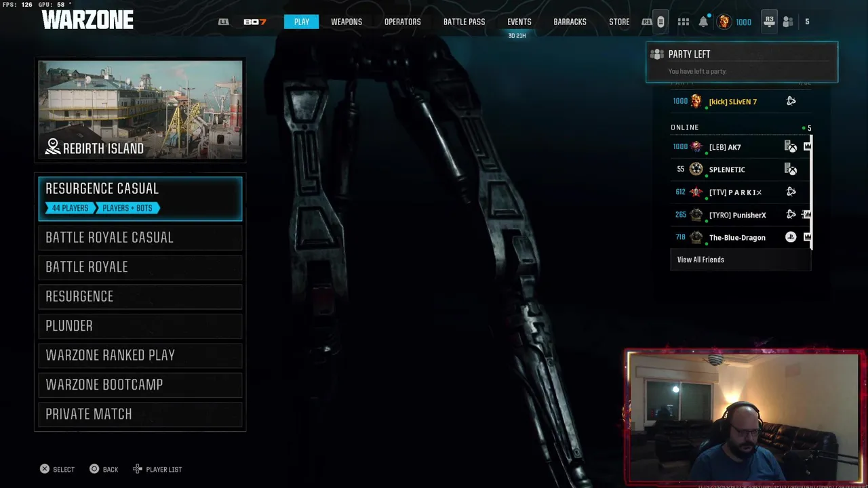Click the 44 PLAYERS tag

(70, 208)
